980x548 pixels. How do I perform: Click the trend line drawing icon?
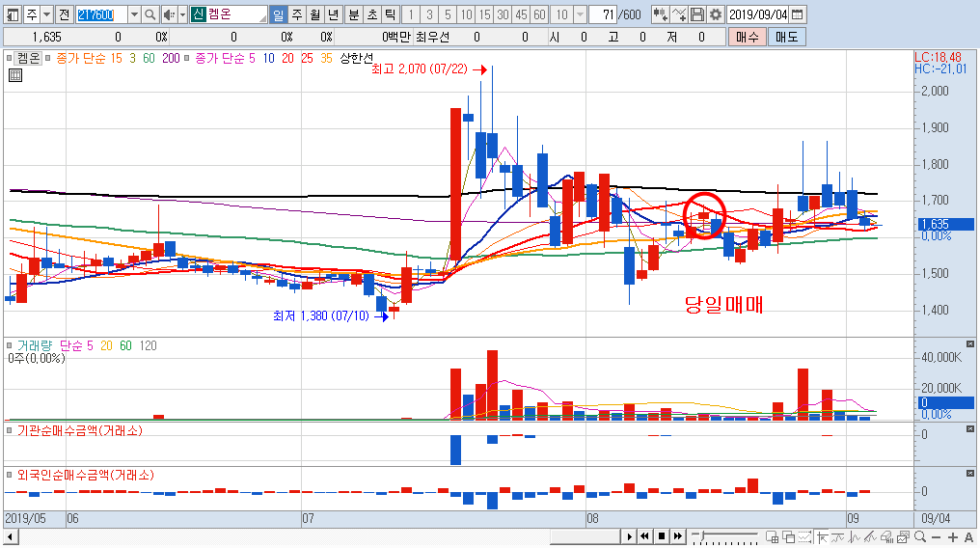[x=871, y=536]
